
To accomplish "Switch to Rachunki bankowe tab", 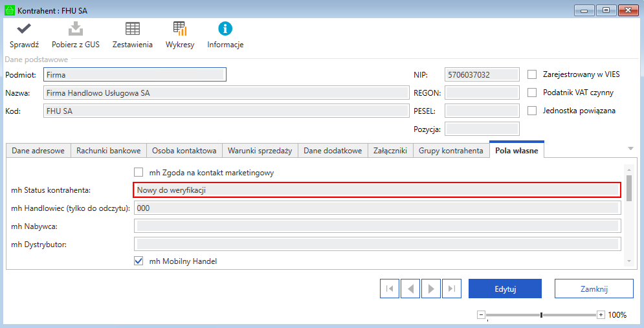I will (x=108, y=151).
